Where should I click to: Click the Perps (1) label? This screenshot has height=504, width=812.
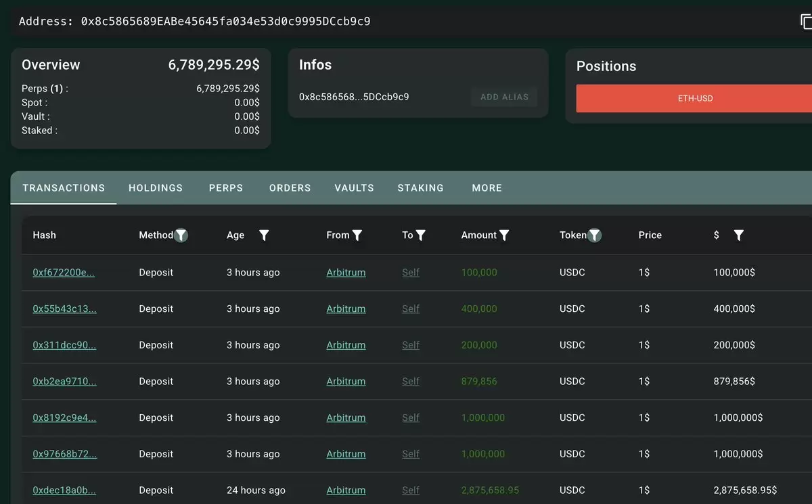point(45,89)
